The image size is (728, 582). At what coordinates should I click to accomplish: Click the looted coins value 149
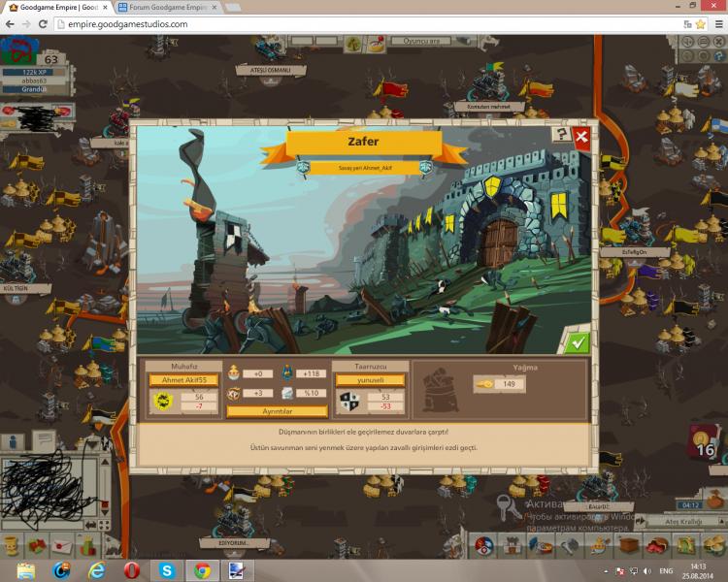pyautogui.click(x=509, y=384)
